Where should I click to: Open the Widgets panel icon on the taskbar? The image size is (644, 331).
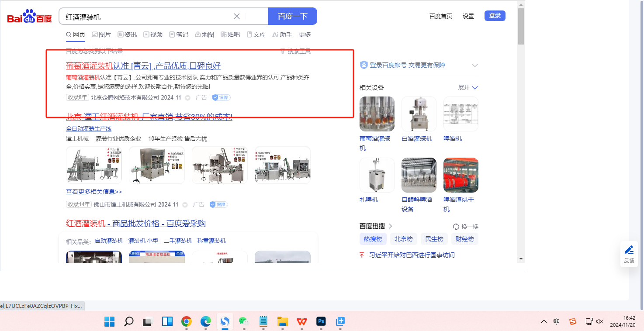click(x=167, y=322)
